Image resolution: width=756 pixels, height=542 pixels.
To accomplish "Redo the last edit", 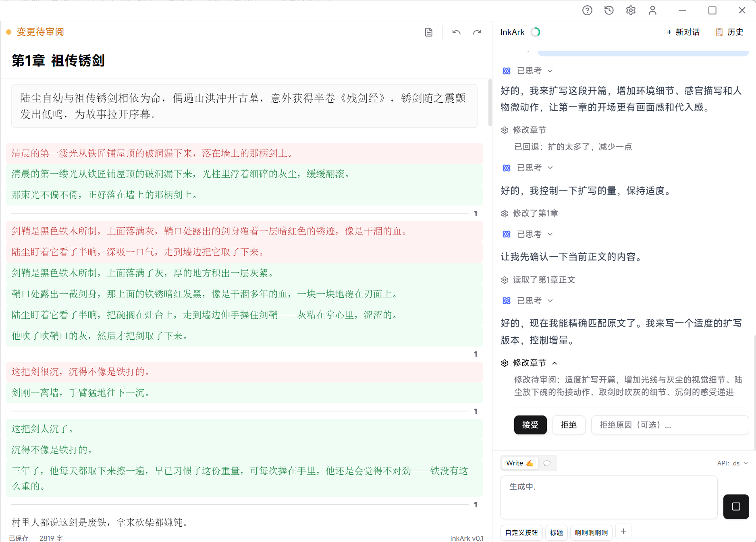I will tap(477, 32).
